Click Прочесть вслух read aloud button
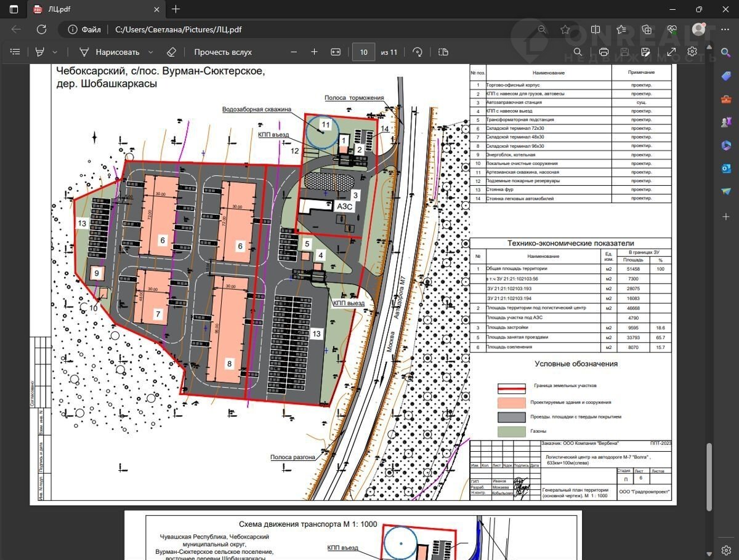This screenshot has width=739, height=560. (223, 52)
